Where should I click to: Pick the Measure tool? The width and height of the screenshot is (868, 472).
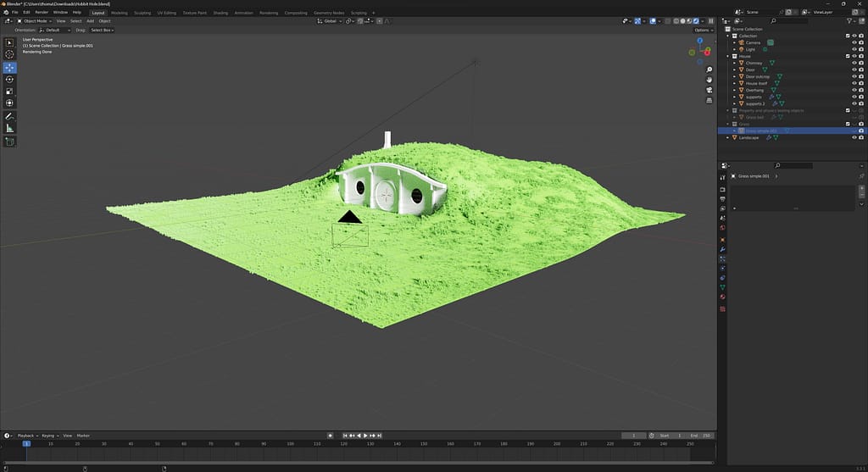tap(10, 128)
